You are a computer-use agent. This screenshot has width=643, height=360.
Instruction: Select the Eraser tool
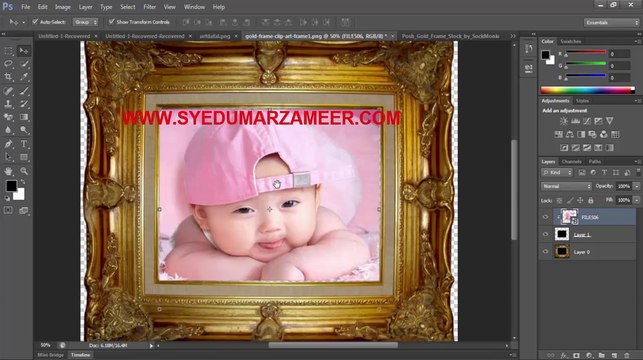[8, 117]
